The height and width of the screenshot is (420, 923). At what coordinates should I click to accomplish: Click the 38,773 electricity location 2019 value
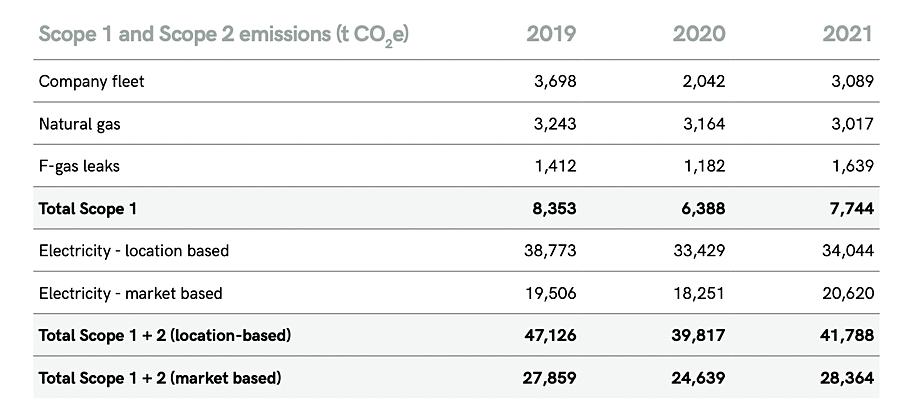point(550,250)
